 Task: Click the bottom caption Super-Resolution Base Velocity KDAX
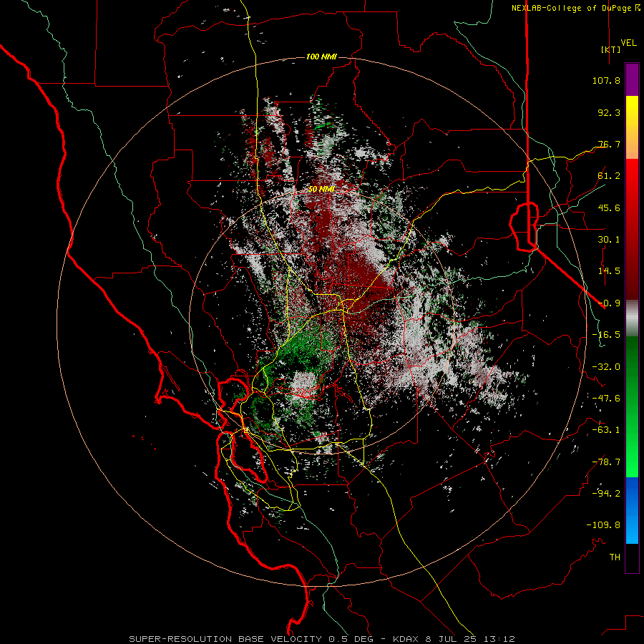[322, 639]
